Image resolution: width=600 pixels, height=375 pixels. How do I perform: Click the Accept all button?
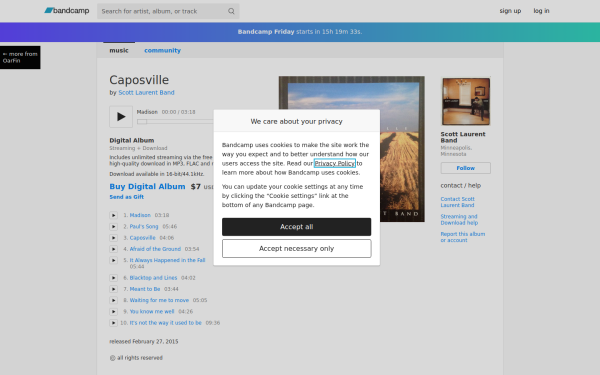click(297, 227)
